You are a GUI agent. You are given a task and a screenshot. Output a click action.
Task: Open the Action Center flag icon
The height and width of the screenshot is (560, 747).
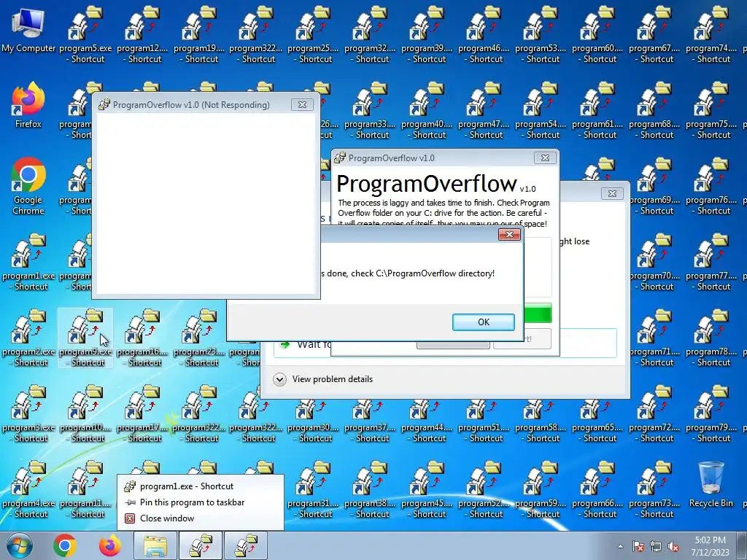point(638,547)
